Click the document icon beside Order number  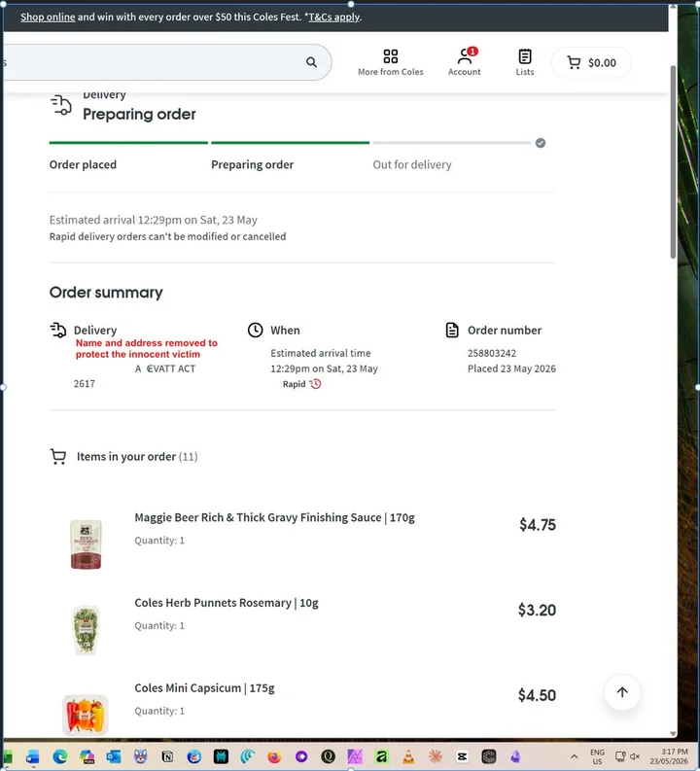(452, 330)
